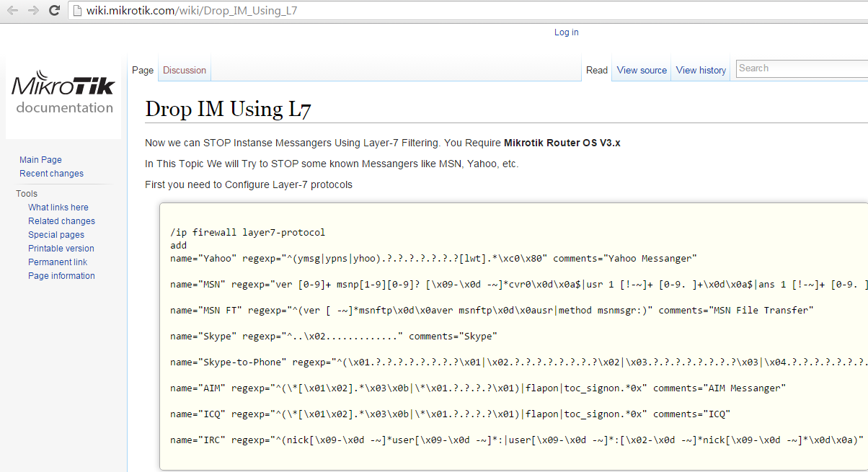Image resolution: width=868 pixels, height=472 pixels.
Task: Open the View history tab
Action: click(701, 71)
